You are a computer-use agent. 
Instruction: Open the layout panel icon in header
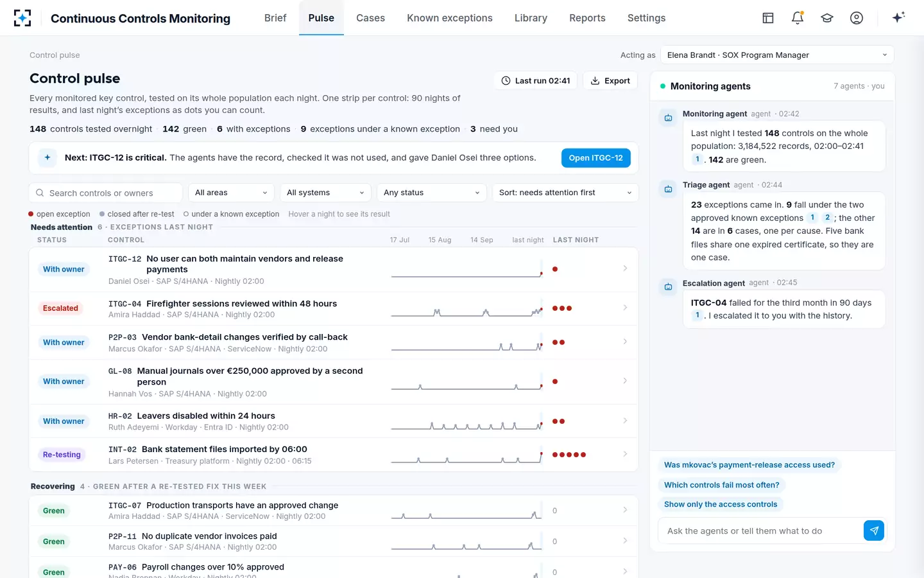tap(768, 18)
